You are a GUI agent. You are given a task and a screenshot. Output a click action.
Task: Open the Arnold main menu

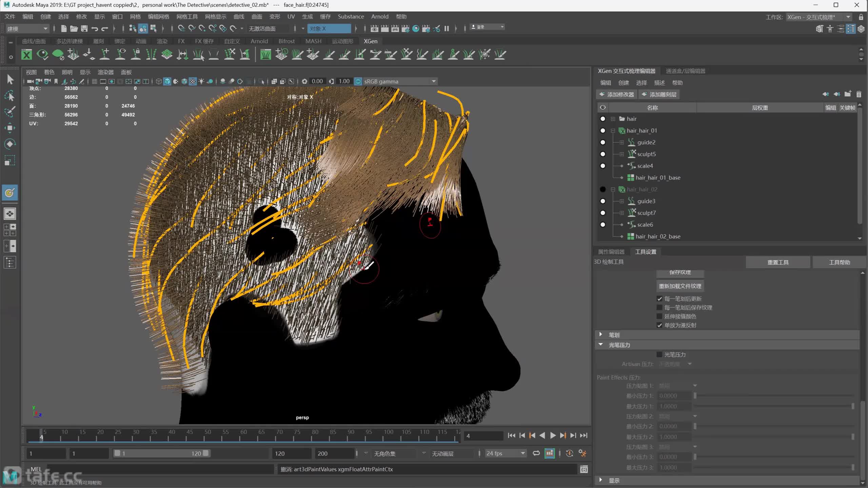click(x=380, y=17)
